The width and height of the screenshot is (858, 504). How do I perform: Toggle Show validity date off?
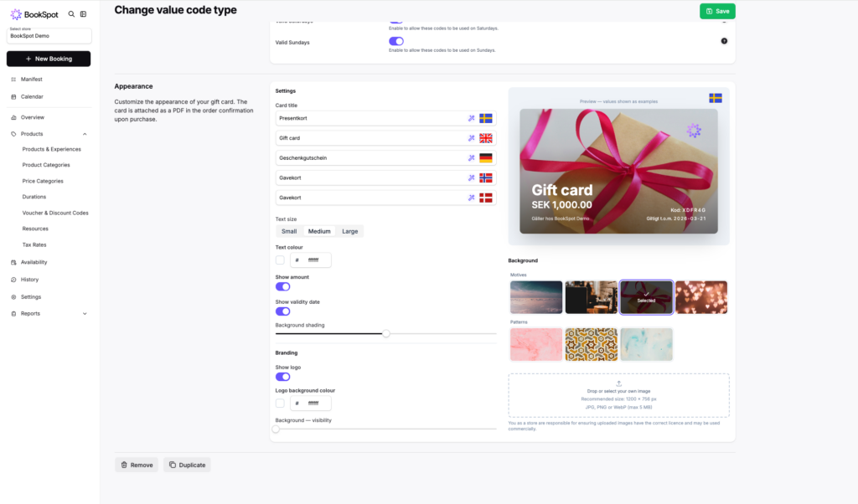(283, 311)
